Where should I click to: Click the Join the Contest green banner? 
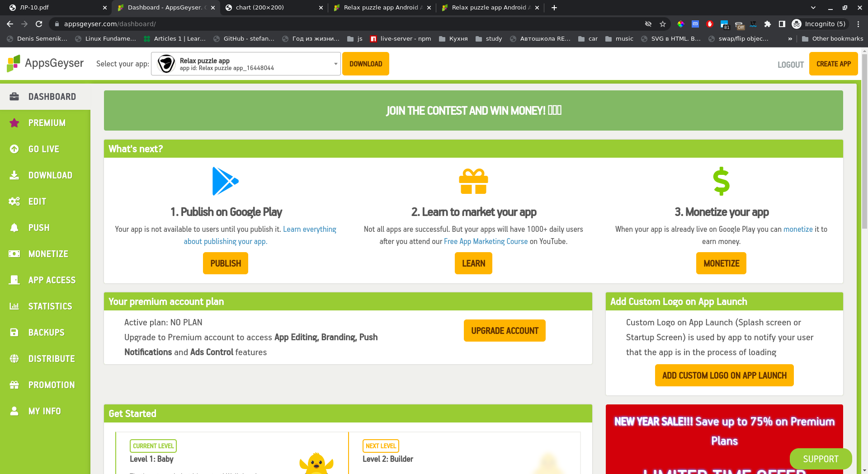[473, 111]
